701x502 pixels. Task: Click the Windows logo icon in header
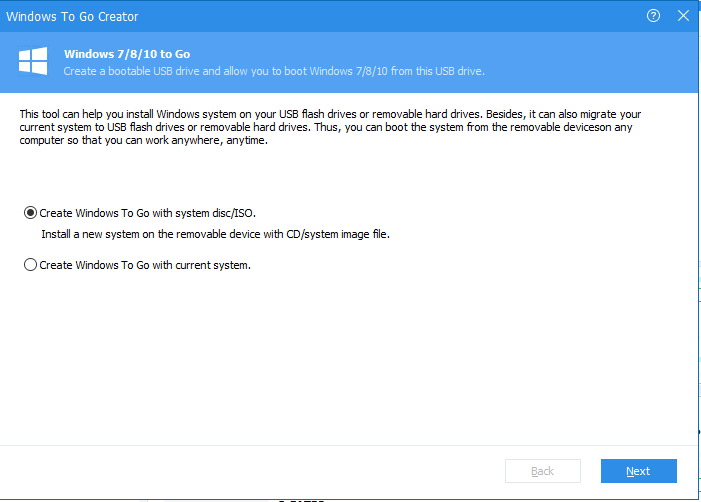tap(33, 61)
